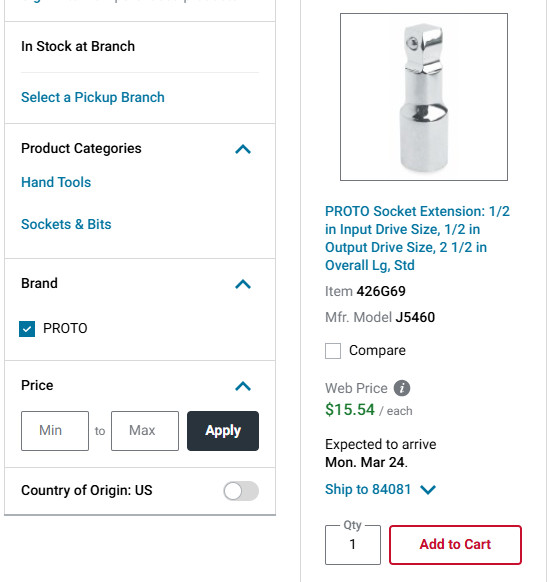Open the Sockets & Bits category

click(66, 224)
